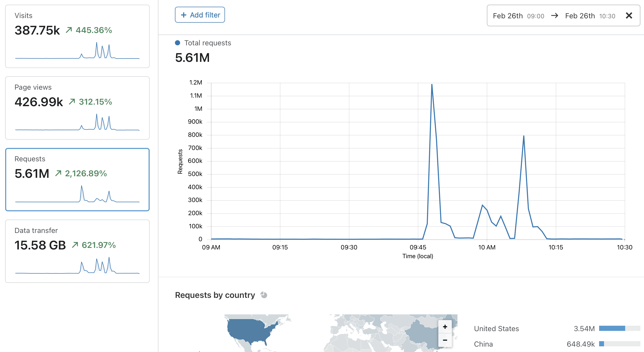Select the Data transfer metric card
Image resolution: width=644 pixels, height=352 pixels.
77,251
